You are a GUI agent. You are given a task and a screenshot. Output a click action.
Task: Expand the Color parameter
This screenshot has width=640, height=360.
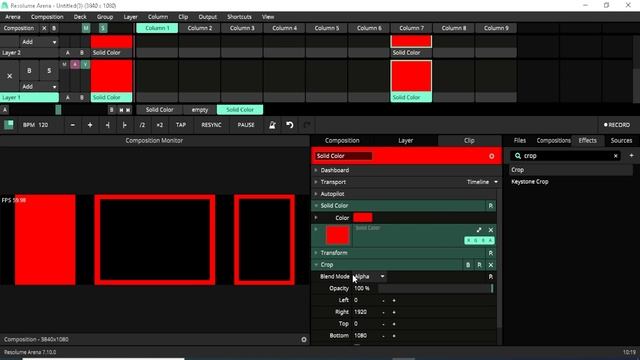tap(316, 218)
